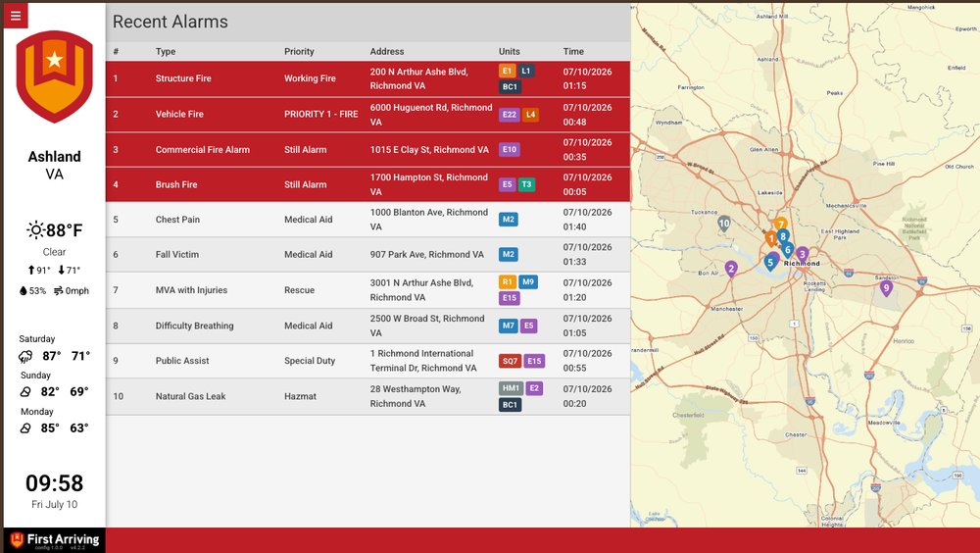Click the Ashland shield logo
The image size is (980, 553).
pyautogui.click(x=54, y=76)
